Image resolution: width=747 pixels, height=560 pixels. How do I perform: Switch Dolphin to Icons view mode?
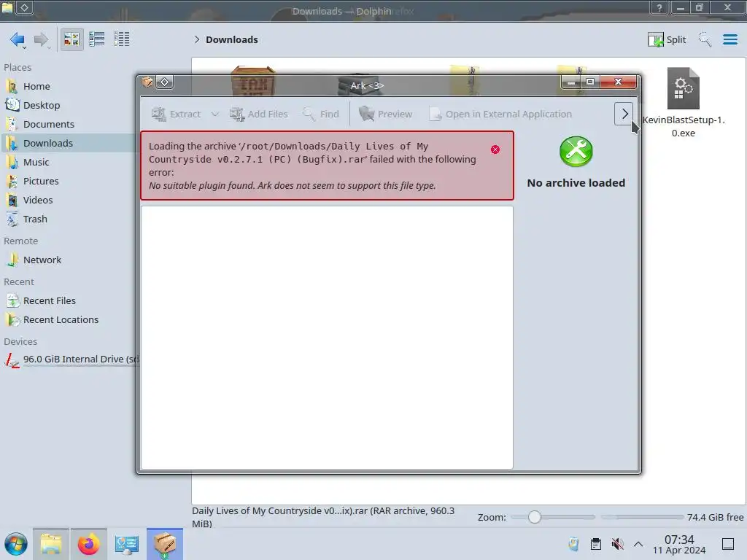point(71,39)
